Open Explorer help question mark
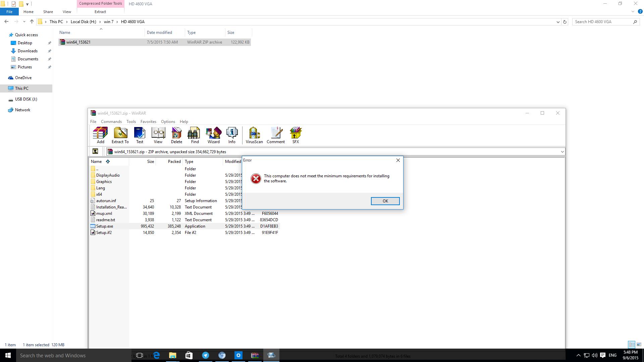644x362 pixels. [x=640, y=11]
